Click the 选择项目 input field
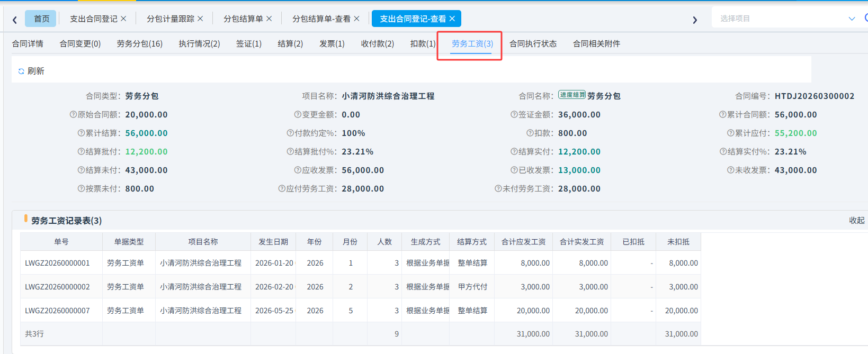 (x=781, y=19)
